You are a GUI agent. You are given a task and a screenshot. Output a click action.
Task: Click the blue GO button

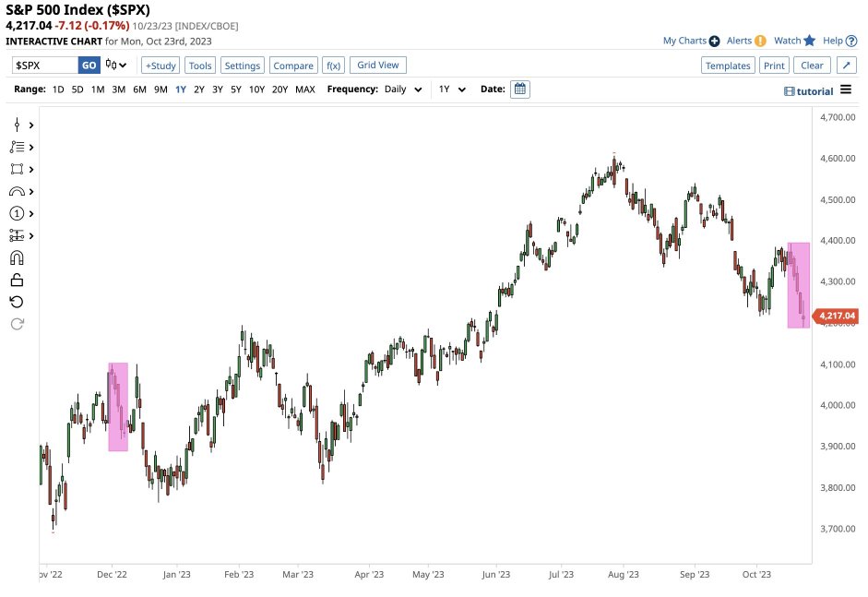click(x=89, y=66)
